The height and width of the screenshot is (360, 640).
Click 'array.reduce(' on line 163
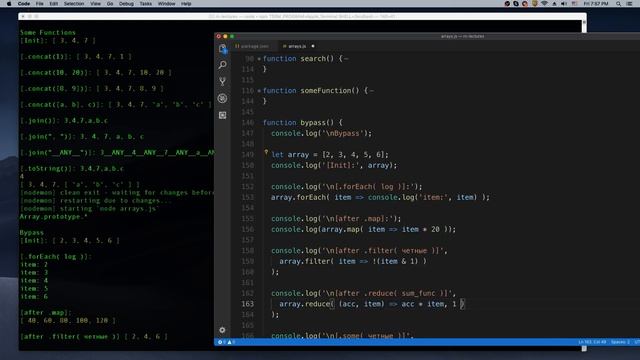[x=307, y=304]
